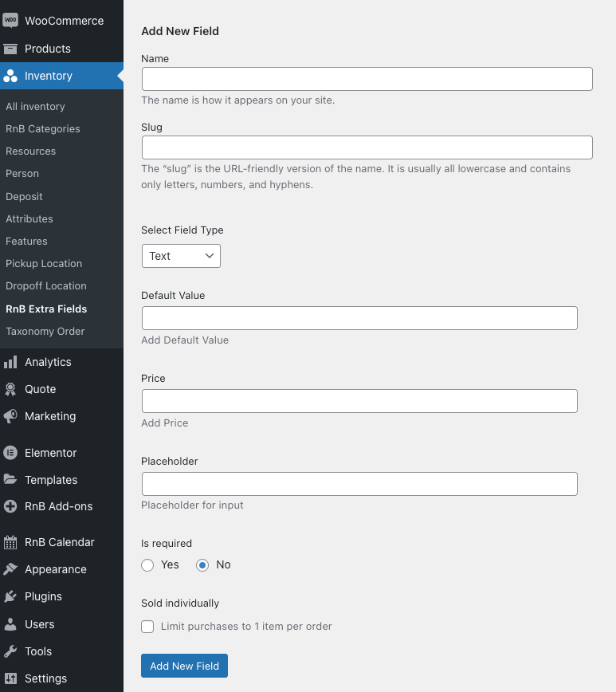616x692 pixels.
Task: Enable Limit purchases to 1 item checkbox
Action: click(147, 627)
